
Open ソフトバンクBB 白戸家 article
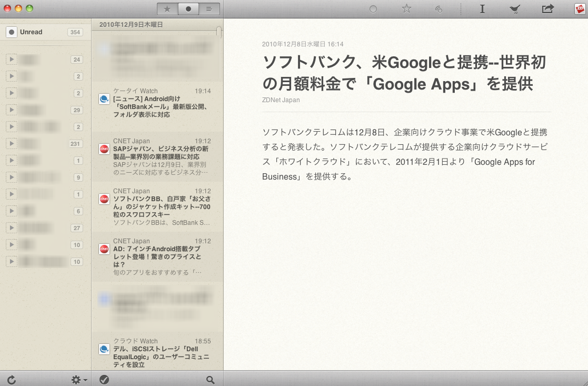point(157,207)
